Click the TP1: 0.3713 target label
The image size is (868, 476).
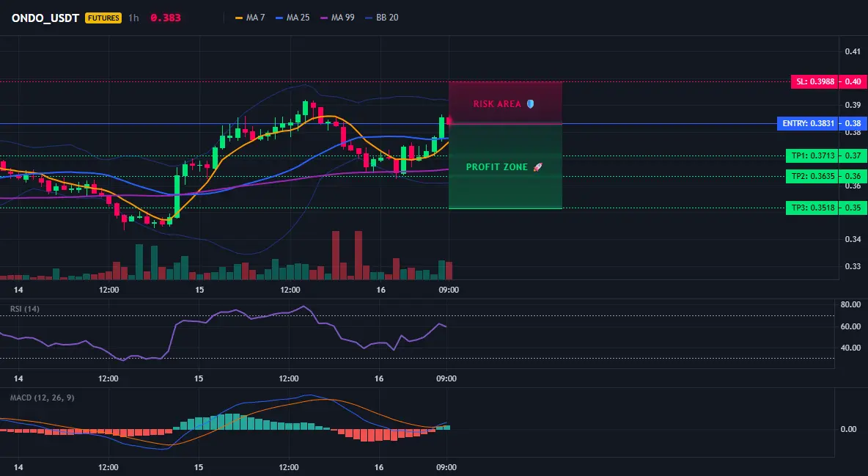(812, 155)
